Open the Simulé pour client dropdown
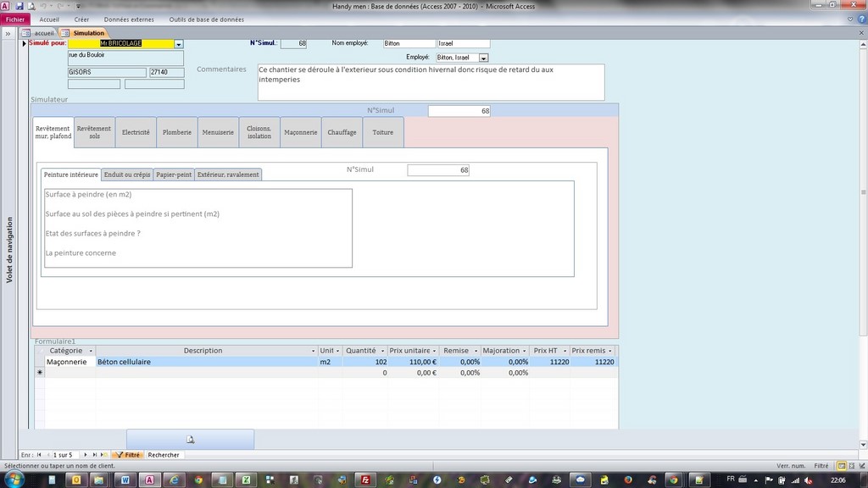Screen dimensions: 868x488 tap(179, 44)
